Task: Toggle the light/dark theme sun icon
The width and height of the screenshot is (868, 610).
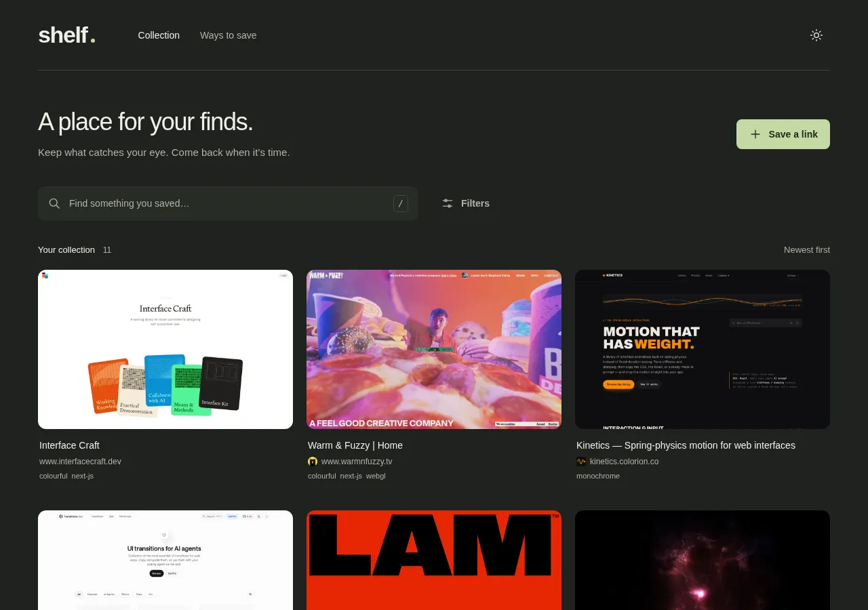Action: [816, 35]
